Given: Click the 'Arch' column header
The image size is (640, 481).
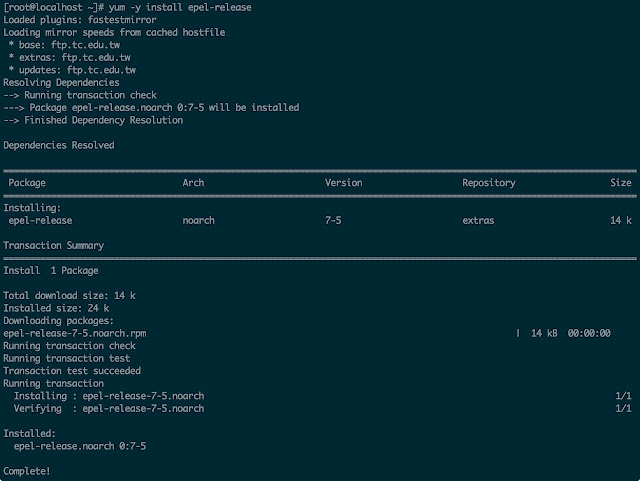Looking at the screenshot, I should (193, 183).
